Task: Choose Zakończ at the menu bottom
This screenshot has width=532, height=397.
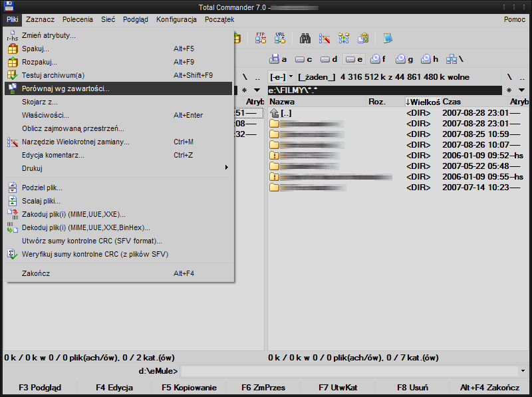Action: coord(118,273)
